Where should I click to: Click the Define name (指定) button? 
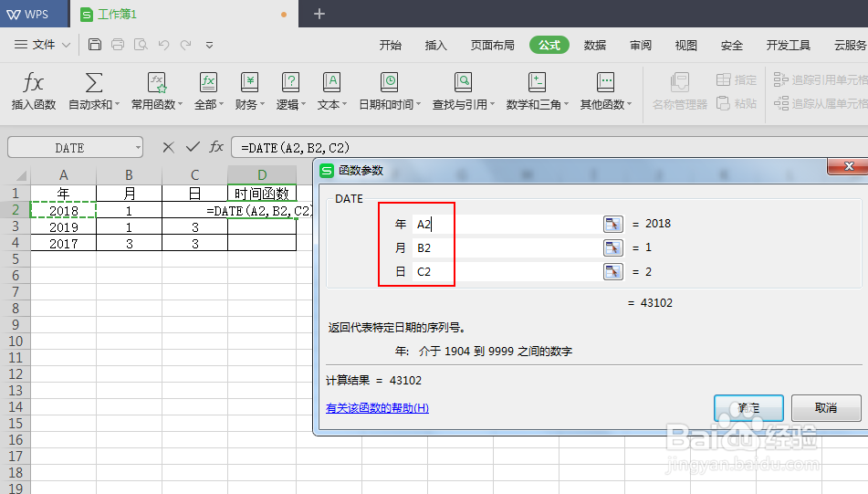tap(737, 79)
